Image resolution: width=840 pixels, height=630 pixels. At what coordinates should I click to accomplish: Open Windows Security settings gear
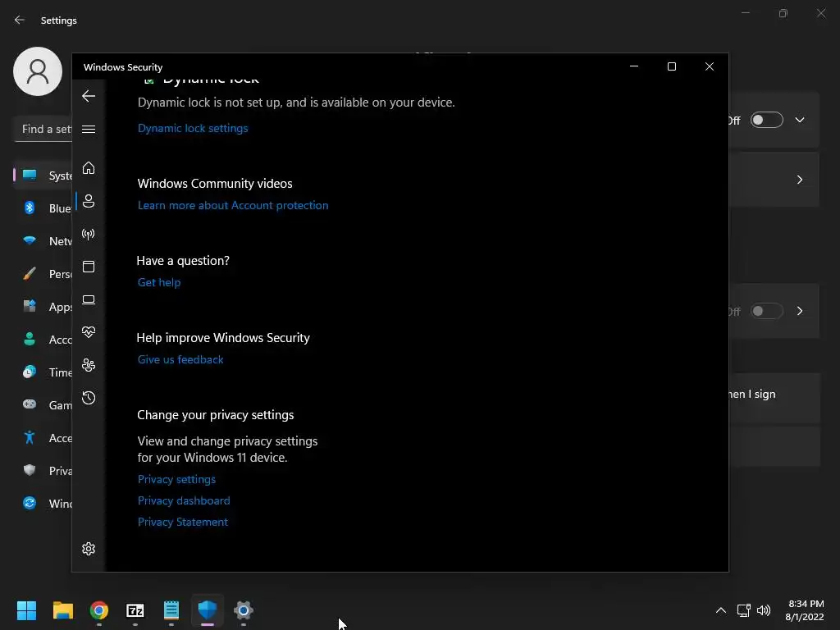(89, 549)
